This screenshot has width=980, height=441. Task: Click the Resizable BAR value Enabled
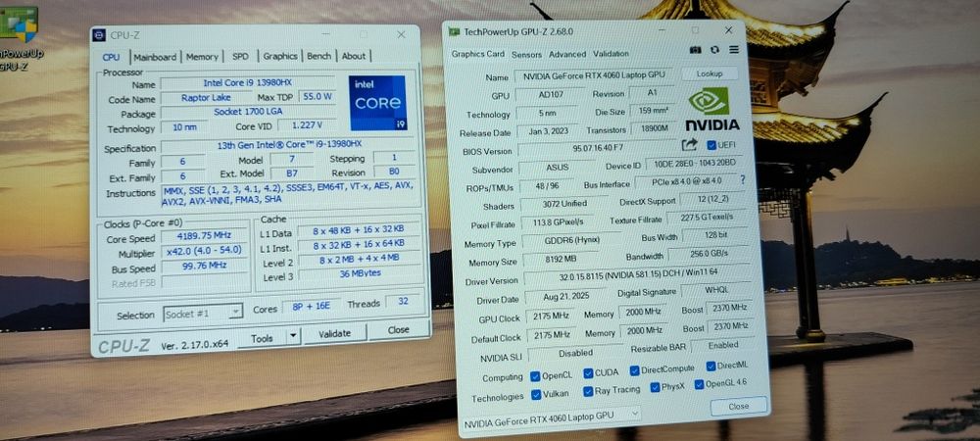[723, 345]
